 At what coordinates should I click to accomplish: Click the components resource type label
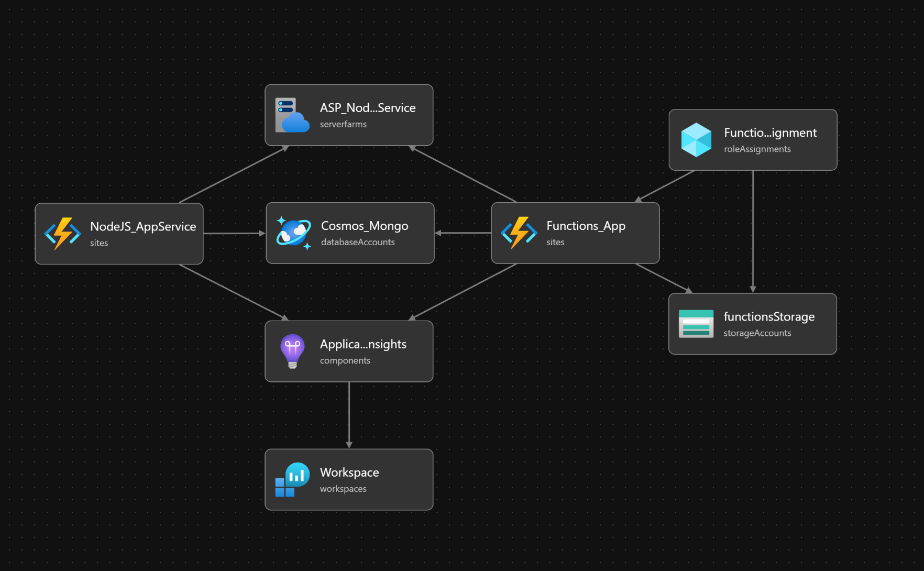point(345,360)
